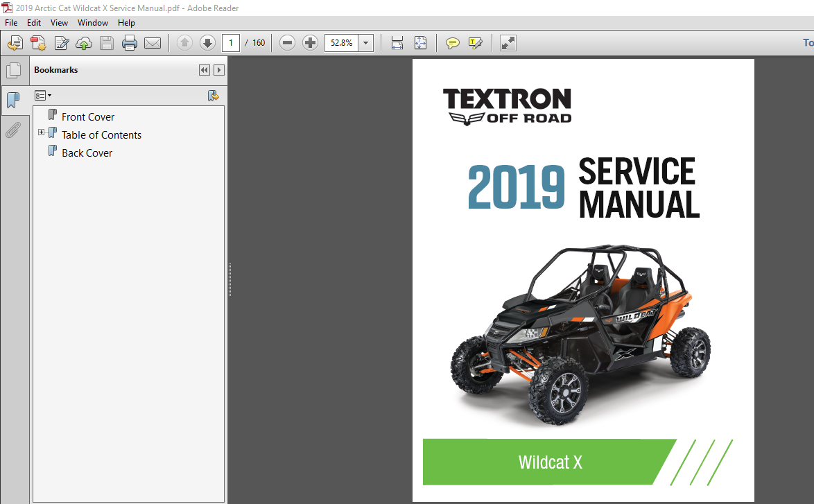Viewport: 814px width, 504px height.
Task: Click the fit width scrolling icon
Action: coord(397,43)
